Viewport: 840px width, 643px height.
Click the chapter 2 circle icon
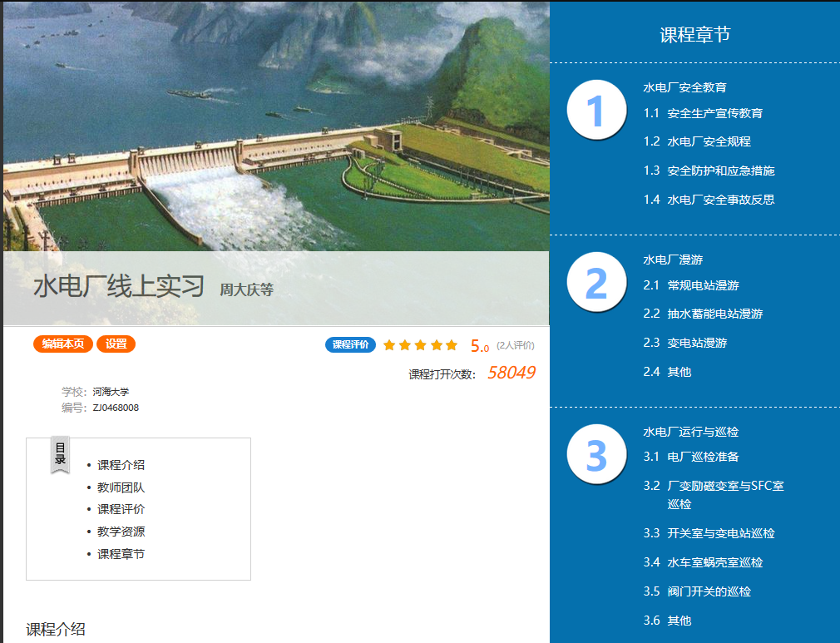(x=596, y=283)
